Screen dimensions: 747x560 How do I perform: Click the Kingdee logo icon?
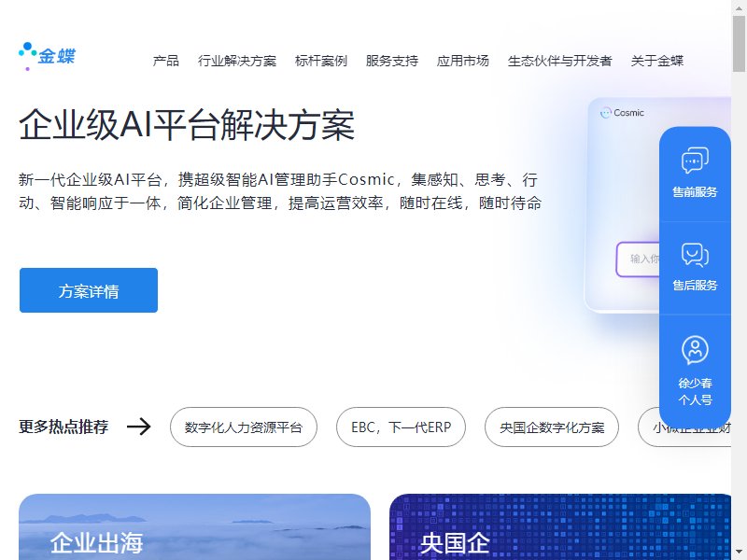tap(47, 56)
